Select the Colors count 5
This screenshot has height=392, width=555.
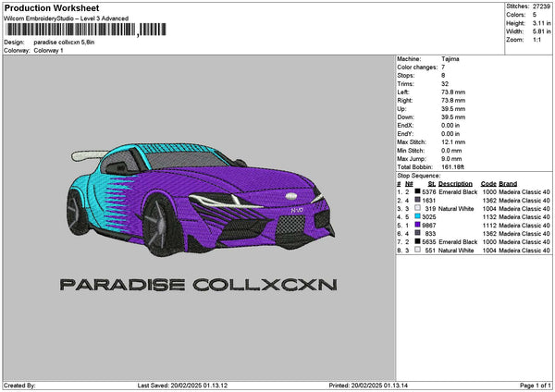tap(535, 15)
